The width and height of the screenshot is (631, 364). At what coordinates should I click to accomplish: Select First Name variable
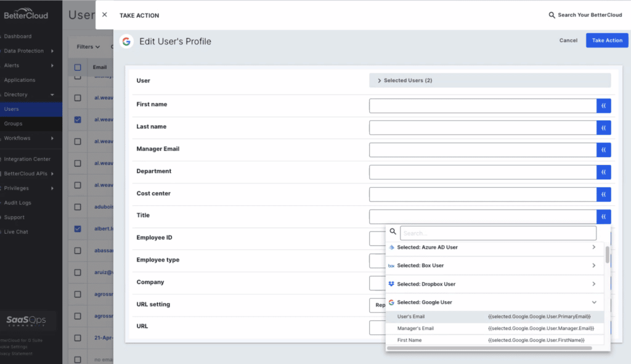pos(495,340)
